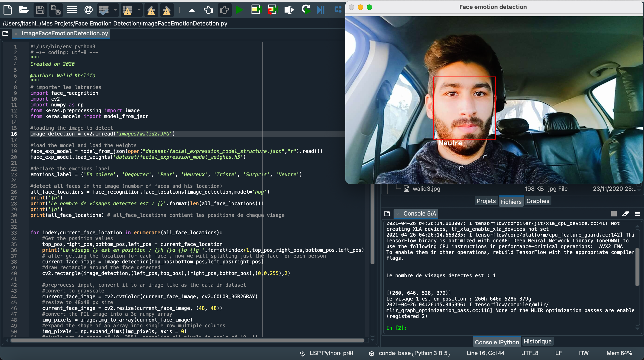Viewport: 644px width, 360px height.
Task: Open symbol finder @ icon
Action: point(89,10)
